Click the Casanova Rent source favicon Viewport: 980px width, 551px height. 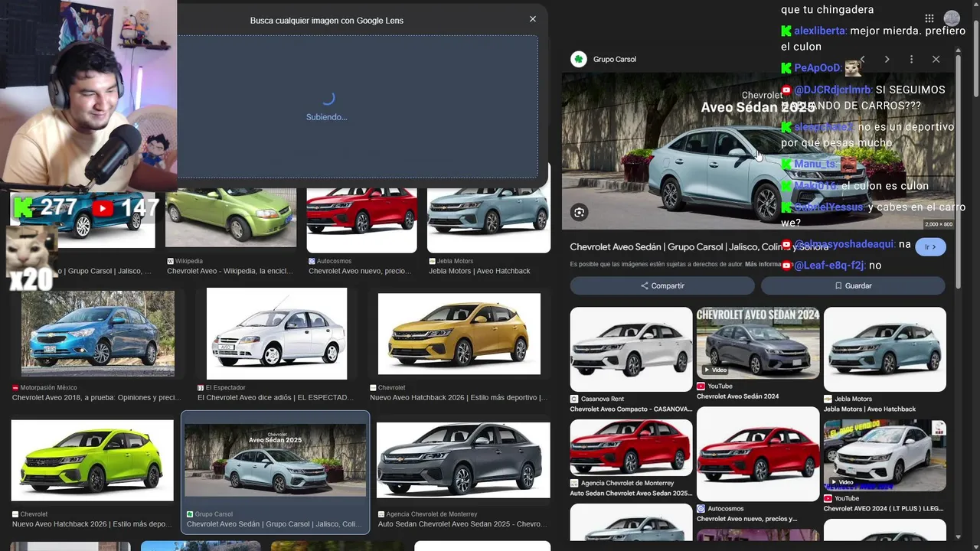574,399
